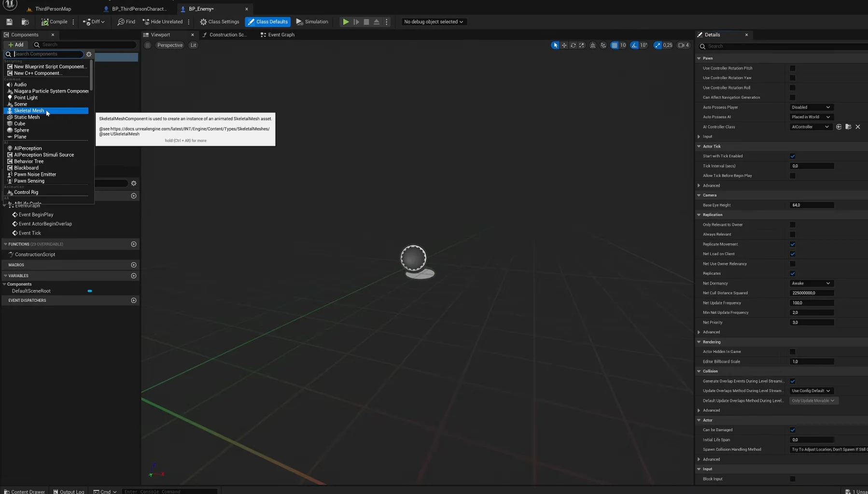Activate the Scale tool

[582, 45]
